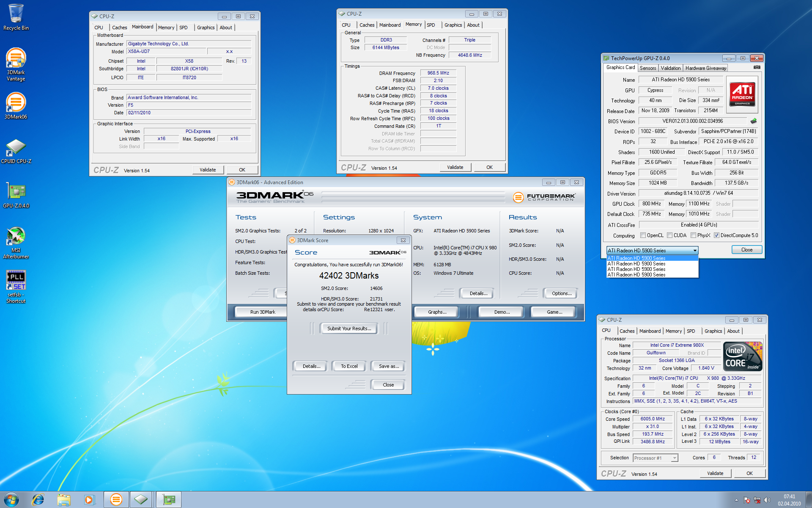This screenshot has height=508, width=812.
Task: Click the save BIOS chip icon in GPU-Z
Action: 754,121
